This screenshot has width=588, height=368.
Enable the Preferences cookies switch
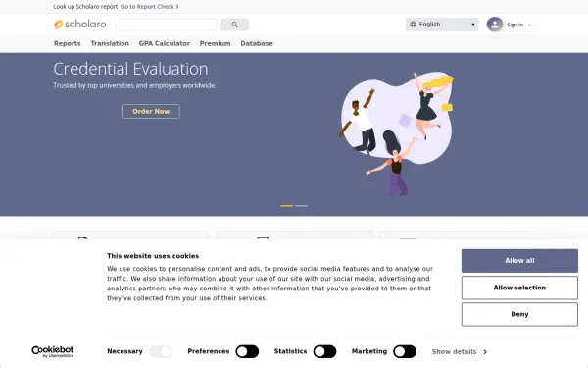click(x=247, y=351)
